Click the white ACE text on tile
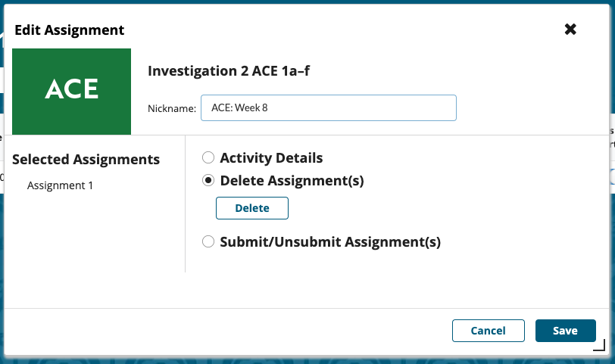Image resolution: width=615 pixels, height=364 pixels. point(72,89)
